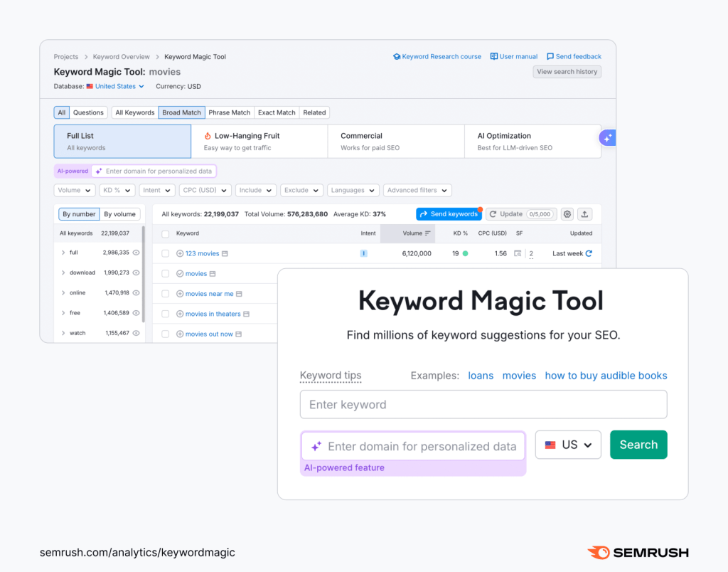The height and width of the screenshot is (572, 728).
Task: Click plus icon beside movies in theaters
Action: (x=180, y=314)
